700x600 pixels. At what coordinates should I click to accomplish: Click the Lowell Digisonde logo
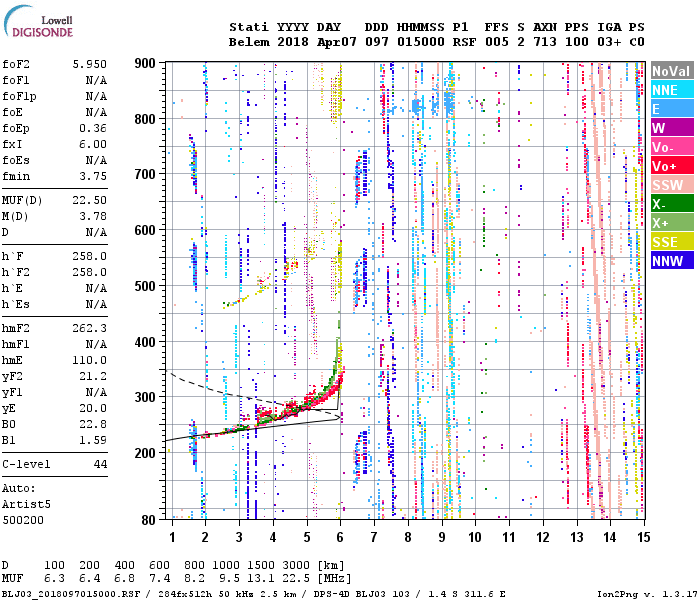coord(38,21)
